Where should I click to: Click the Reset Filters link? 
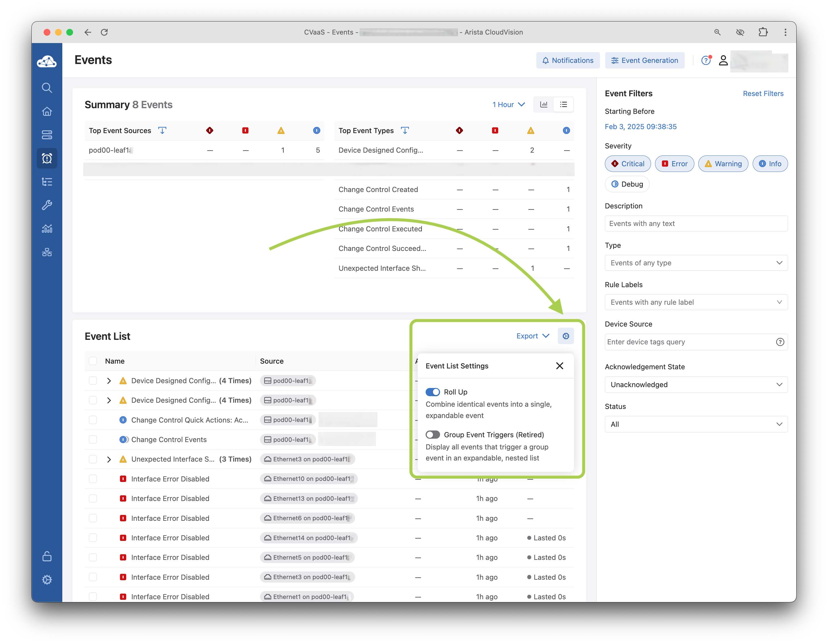click(763, 94)
